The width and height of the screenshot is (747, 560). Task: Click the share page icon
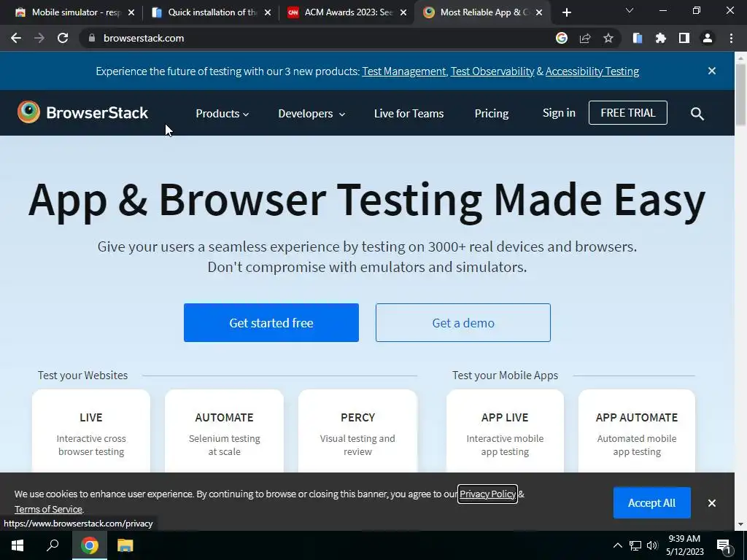click(585, 38)
